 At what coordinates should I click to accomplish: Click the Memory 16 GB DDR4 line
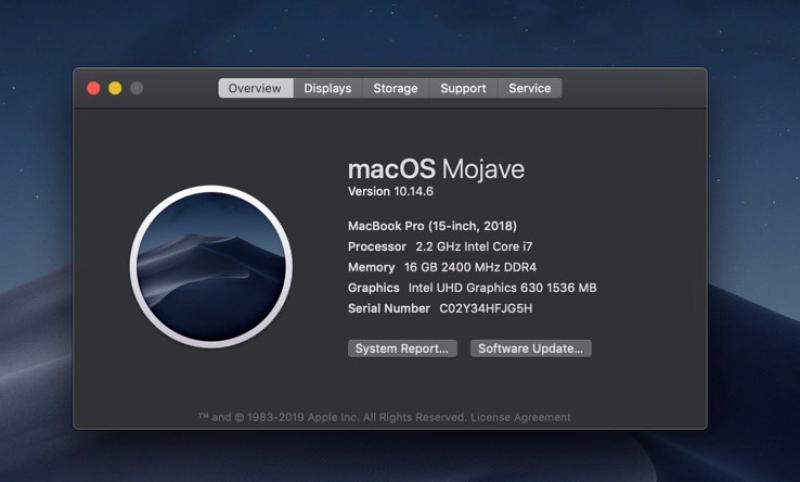click(442, 267)
